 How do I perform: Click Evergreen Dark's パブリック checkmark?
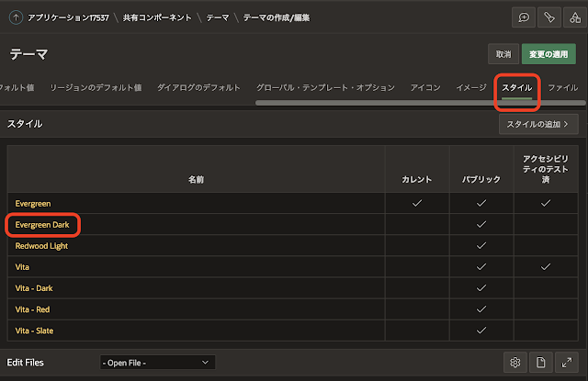(481, 224)
